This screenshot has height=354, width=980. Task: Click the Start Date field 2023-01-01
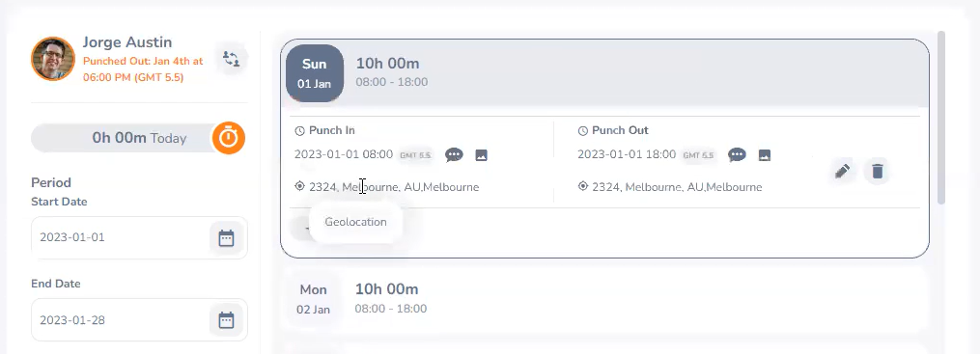pos(139,238)
